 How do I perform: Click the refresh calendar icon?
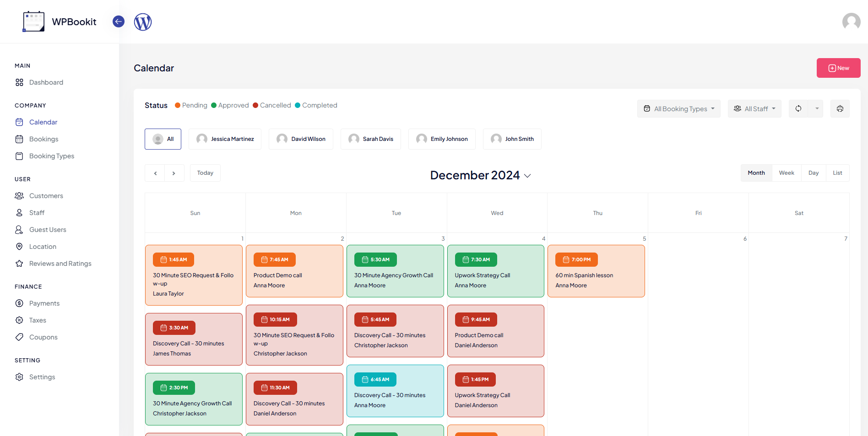798,109
